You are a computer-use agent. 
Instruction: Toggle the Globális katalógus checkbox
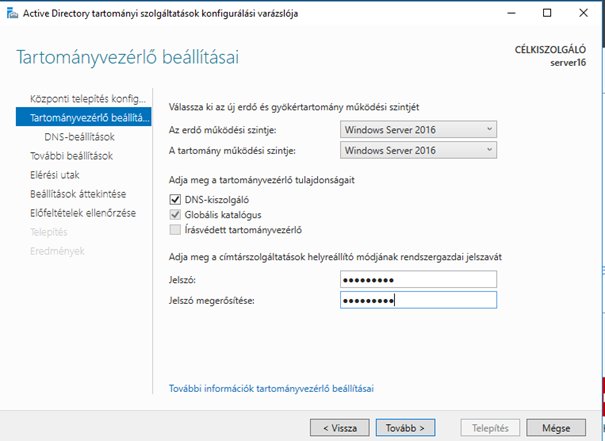tap(175, 214)
